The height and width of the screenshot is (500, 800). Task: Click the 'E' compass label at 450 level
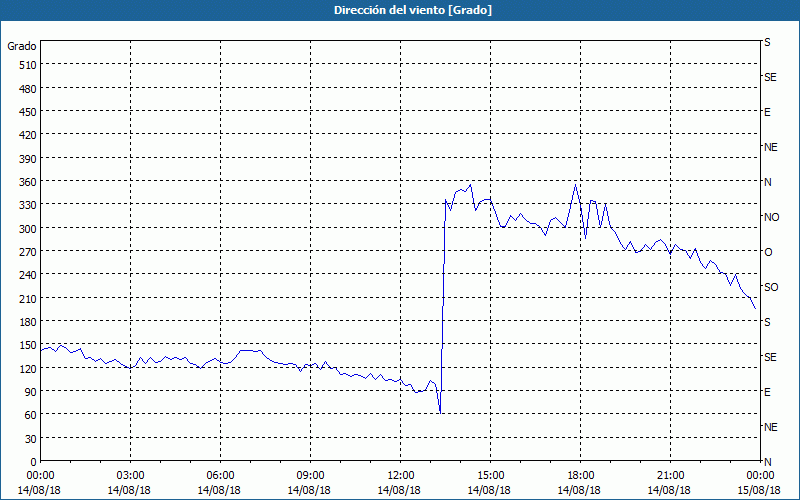[767, 112]
